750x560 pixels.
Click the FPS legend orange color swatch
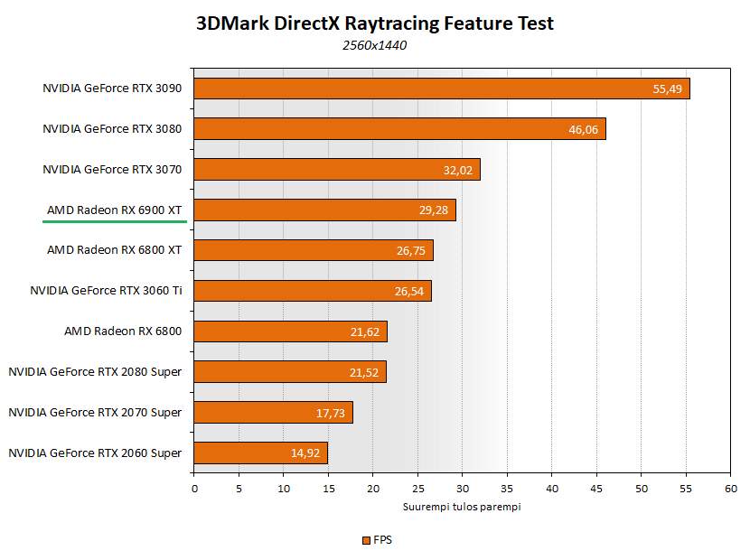[366, 540]
